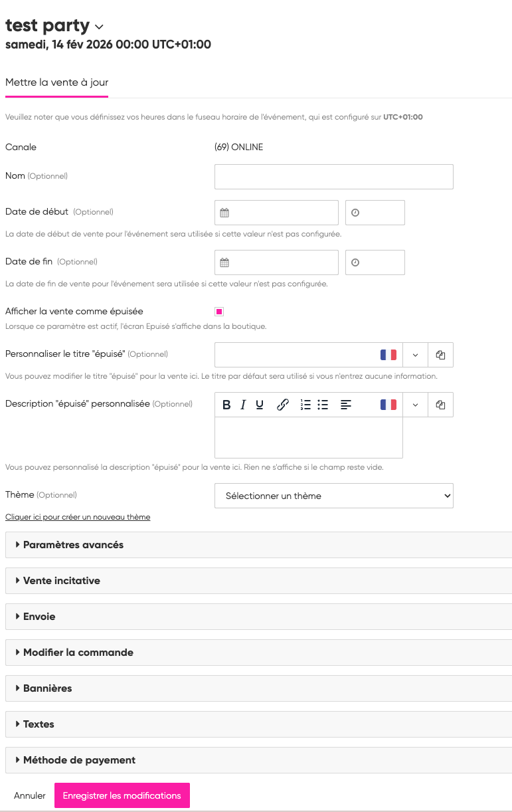The width and height of the screenshot is (512, 812).
Task: Toggle "Afficher la vente comme épuisée" checkbox
Action: click(219, 312)
